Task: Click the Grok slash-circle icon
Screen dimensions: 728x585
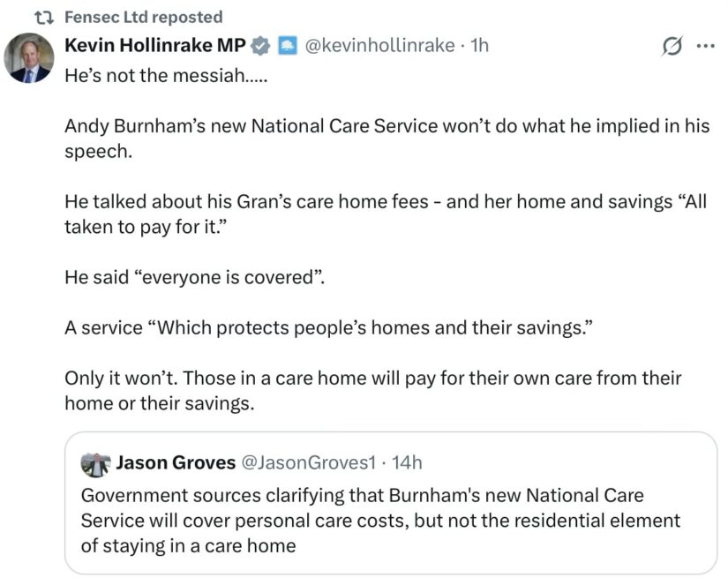Action: click(x=672, y=46)
